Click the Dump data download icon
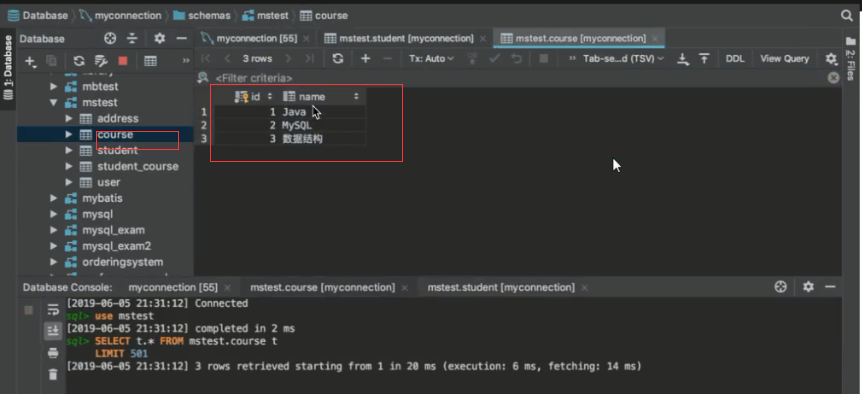The height and width of the screenshot is (394, 862). (683, 59)
